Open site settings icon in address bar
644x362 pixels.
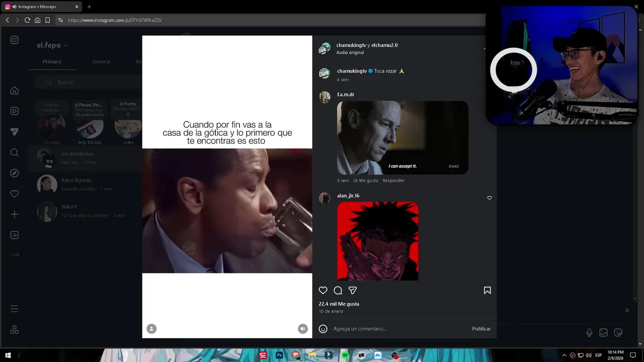coord(60,20)
